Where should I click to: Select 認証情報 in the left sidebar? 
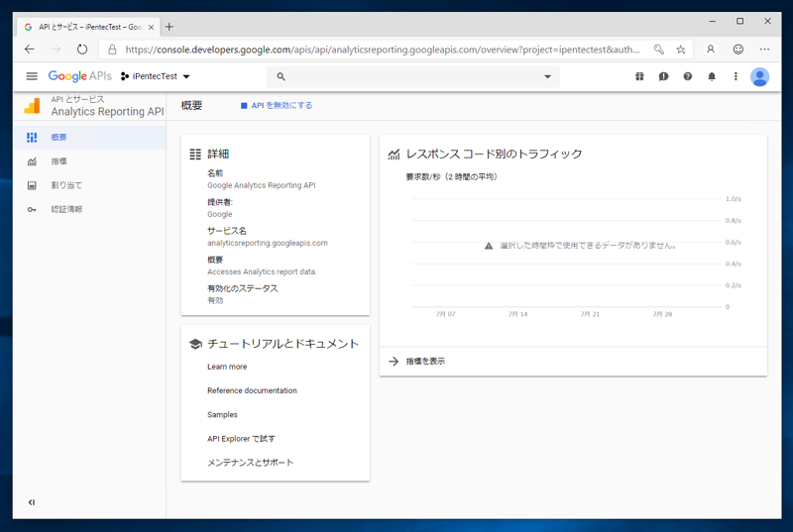tap(89, 209)
